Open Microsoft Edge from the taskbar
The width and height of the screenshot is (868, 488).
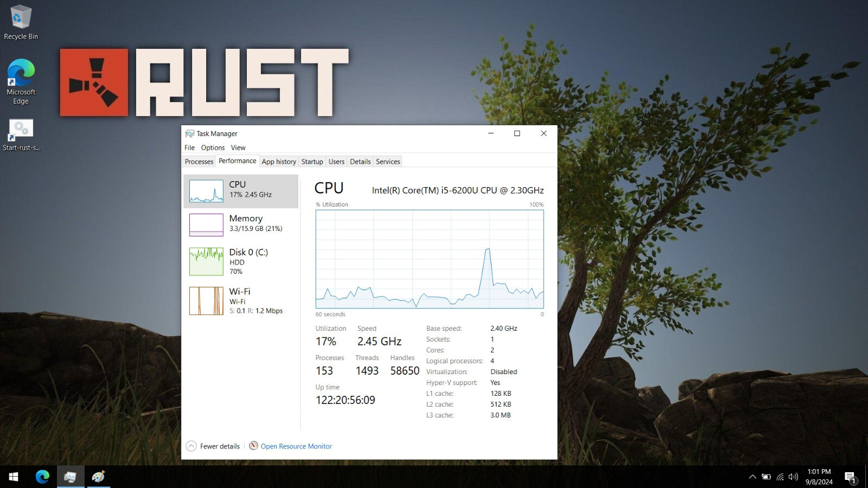tap(42, 477)
